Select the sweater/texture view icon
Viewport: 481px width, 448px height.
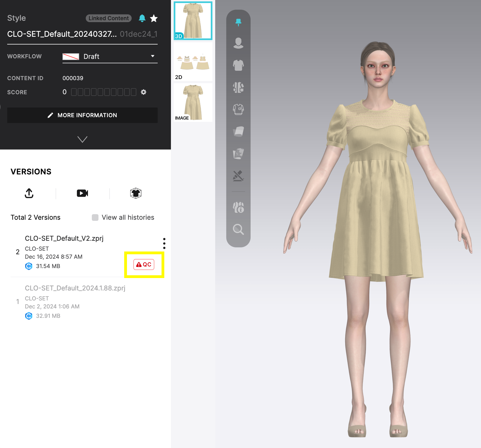[238, 109]
